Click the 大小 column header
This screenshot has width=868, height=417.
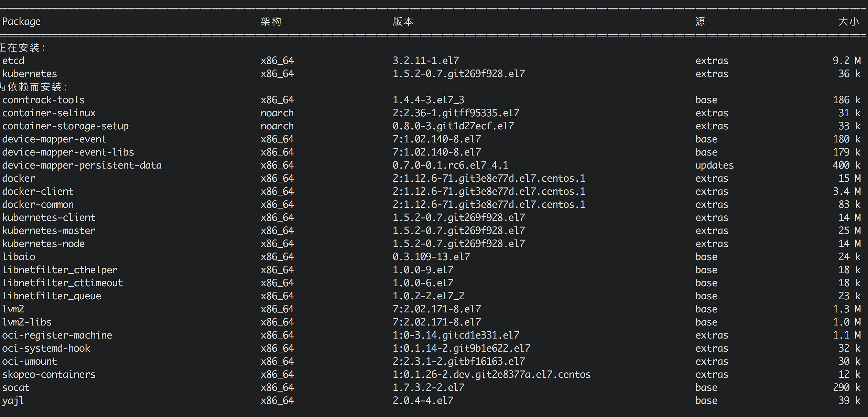848,21
